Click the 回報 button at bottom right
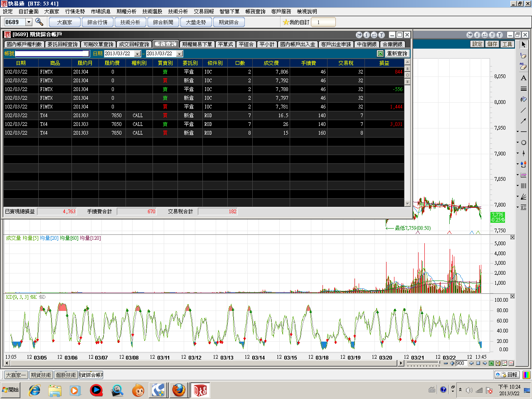 click(x=507, y=375)
